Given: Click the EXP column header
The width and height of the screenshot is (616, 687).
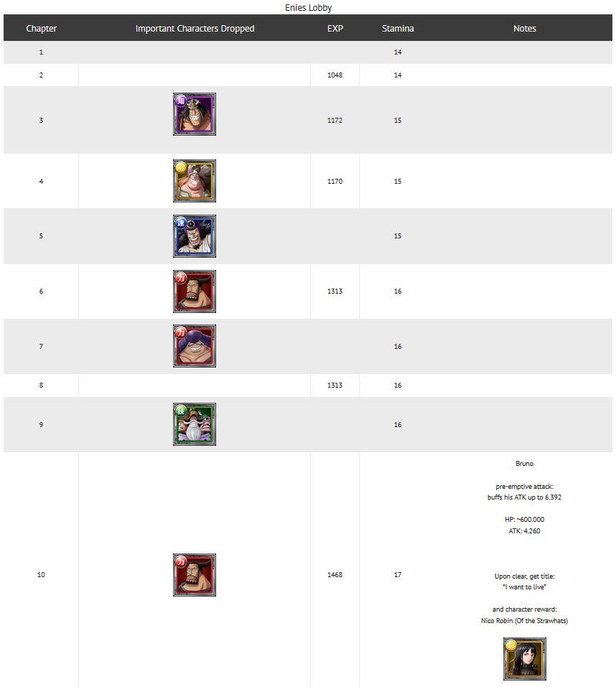Looking at the screenshot, I should click(335, 29).
